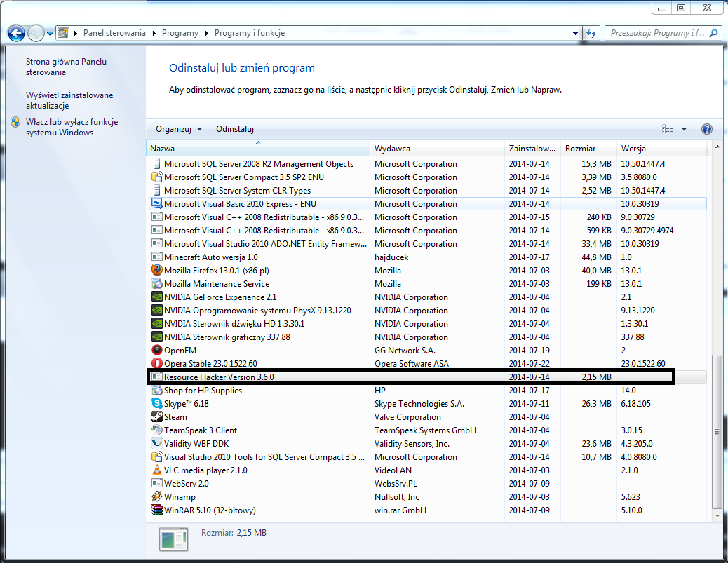Viewport: 728px width, 563px height.
Task: Click the TeamSpeak Systems GmbH publisher cell
Action: tap(425, 430)
